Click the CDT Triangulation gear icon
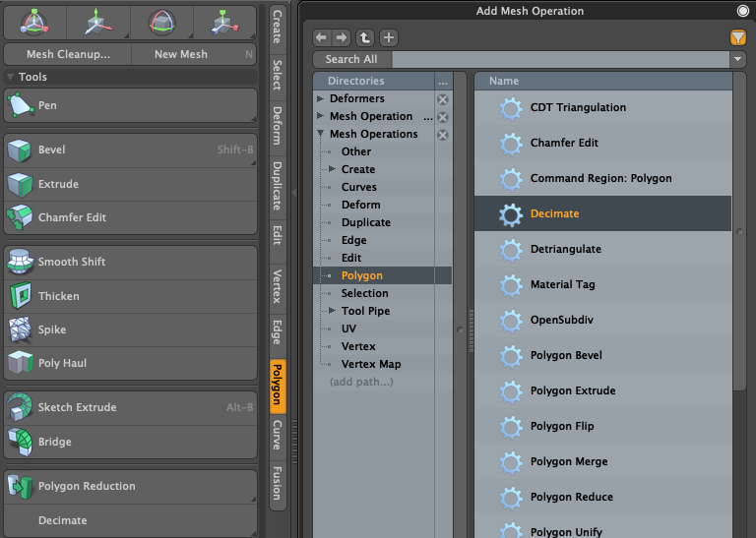Screen dimensions: 756x538 click(511, 108)
